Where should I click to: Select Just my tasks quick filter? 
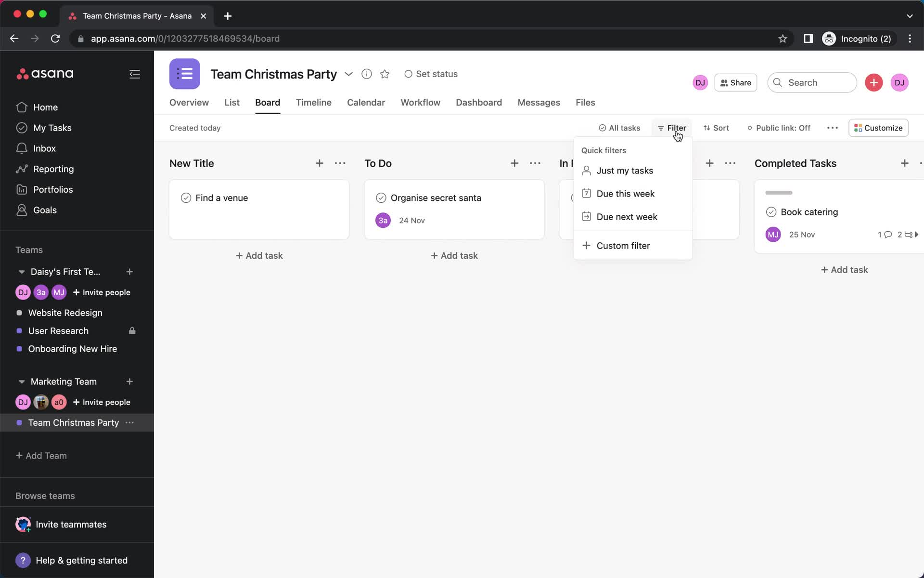(x=625, y=170)
